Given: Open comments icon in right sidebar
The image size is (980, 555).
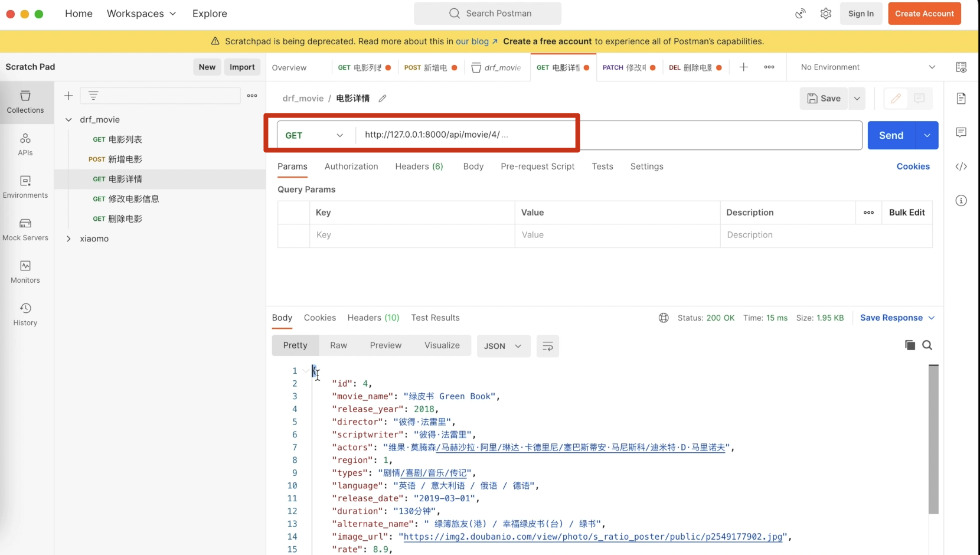Looking at the screenshot, I should 961,132.
